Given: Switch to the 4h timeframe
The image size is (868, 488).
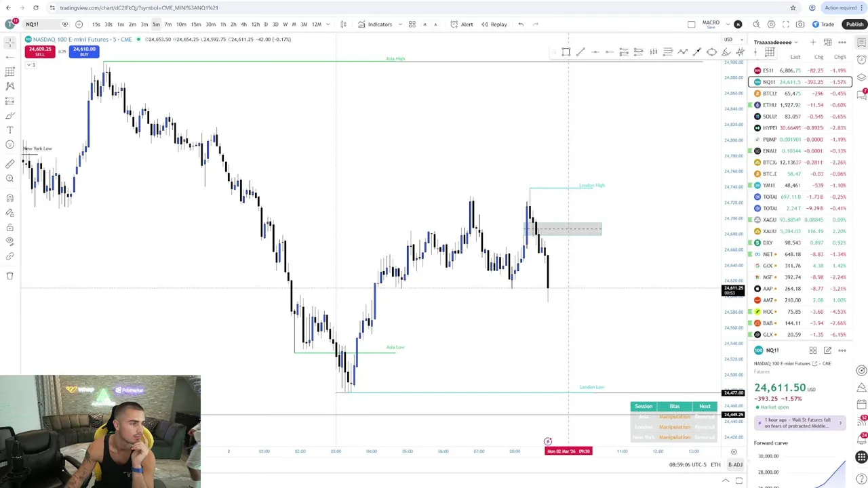Looking at the screenshot, I should pos(243,24).
